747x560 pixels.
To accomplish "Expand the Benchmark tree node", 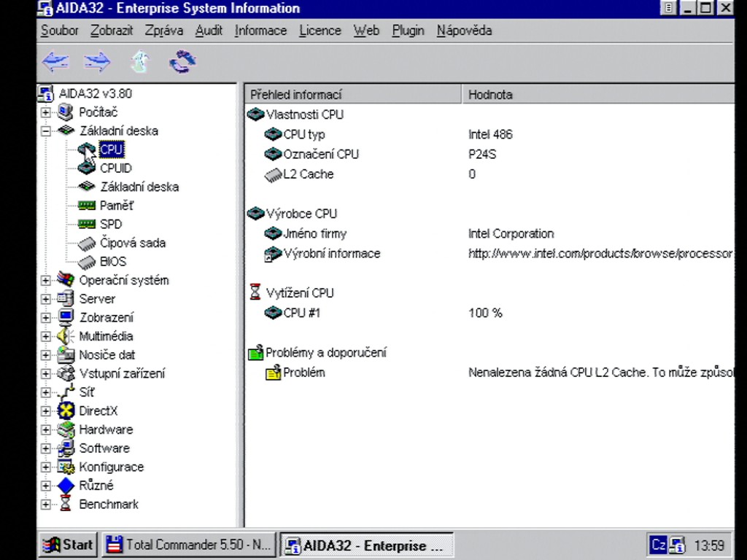I will click(46, 505).
